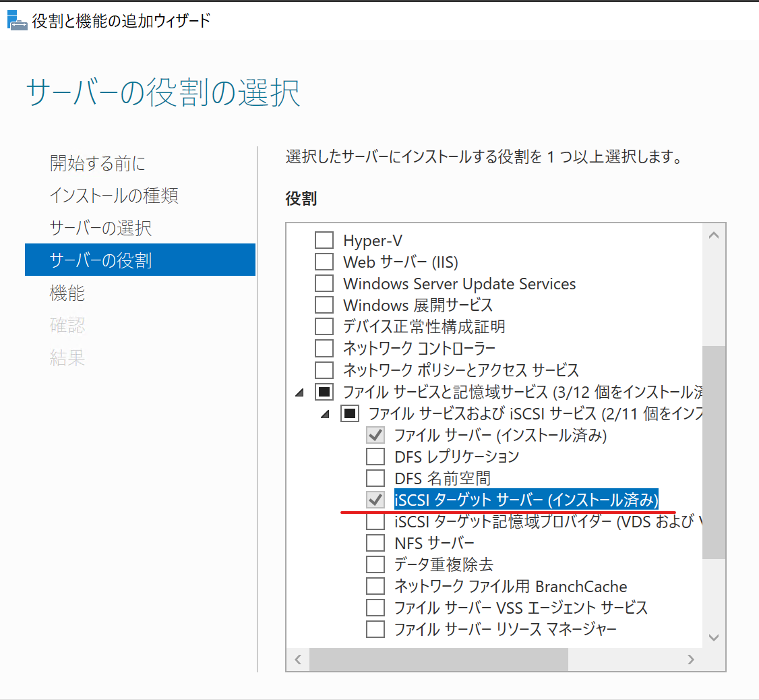The image size is (759, 700).
Task: Check the DFS レプリケーション checkbox
Action: coord(375,457)
